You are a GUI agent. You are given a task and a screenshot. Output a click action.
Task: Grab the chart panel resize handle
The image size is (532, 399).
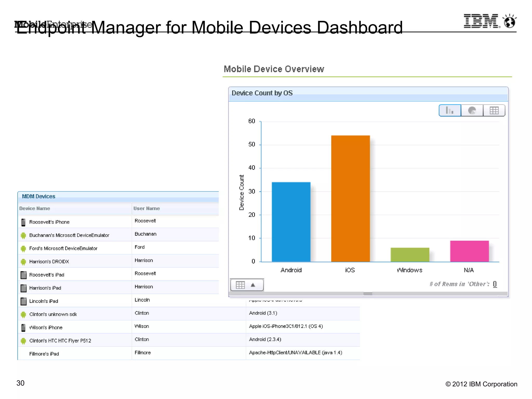tap(368, 294)
